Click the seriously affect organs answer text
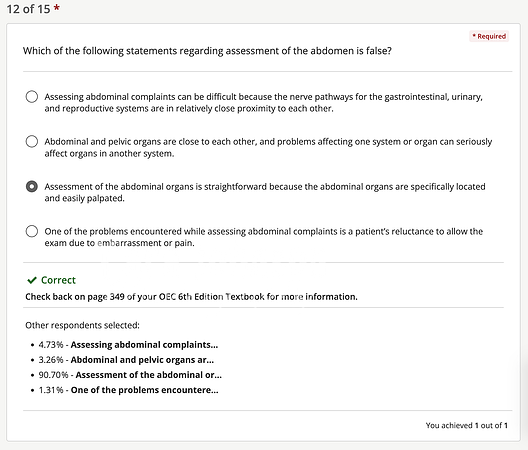The image size is (528, 450). [268, 147]
